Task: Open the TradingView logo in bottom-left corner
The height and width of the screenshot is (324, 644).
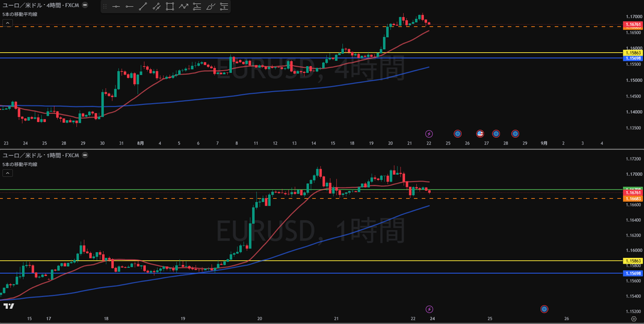Action: (9, 306)
